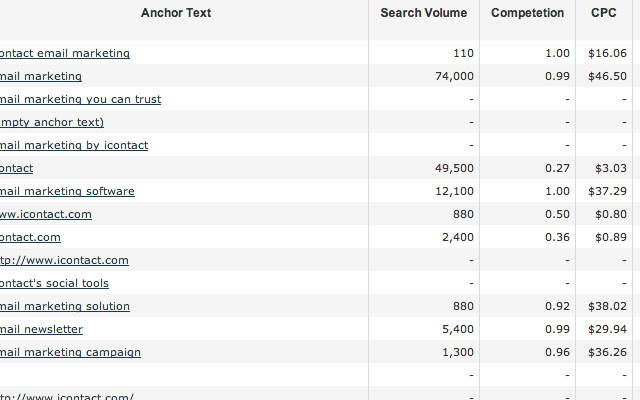Screen dimensions: 640x400
Task: Open the 'ontact's social tools' link
Action: 54,283
